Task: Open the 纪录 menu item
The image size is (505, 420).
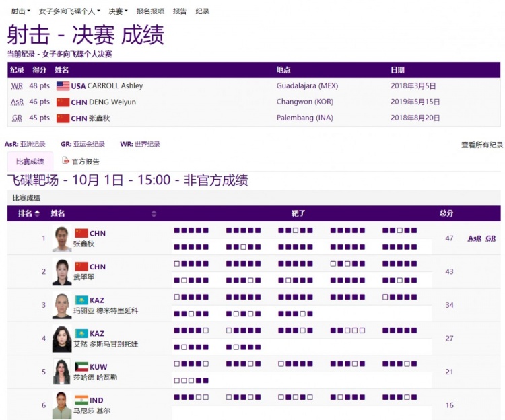Action: click(x=203, y=11)
